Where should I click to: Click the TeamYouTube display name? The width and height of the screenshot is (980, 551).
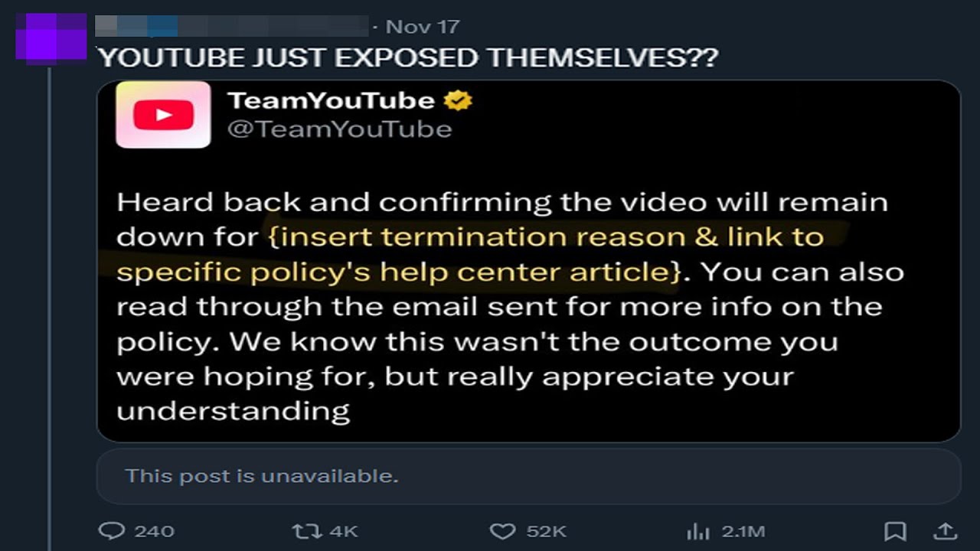(x=331, y=100)
